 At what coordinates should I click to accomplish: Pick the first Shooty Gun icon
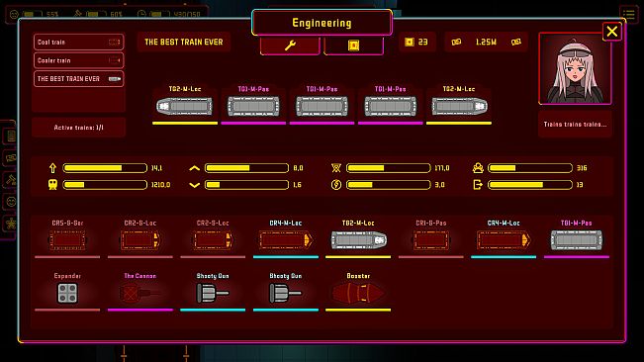(213, 294)
